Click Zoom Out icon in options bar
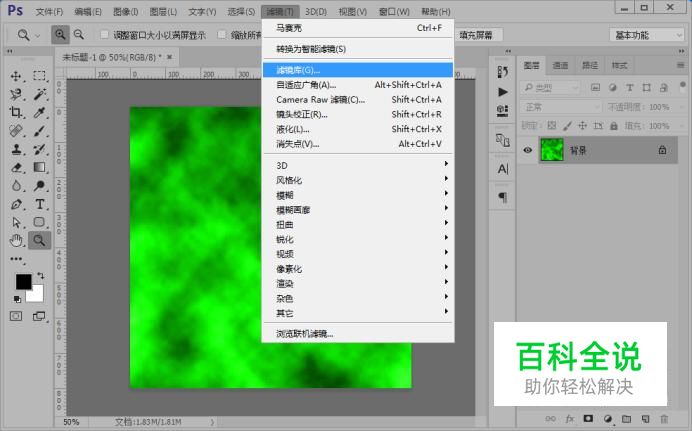The image size is (692, 431). click(x=79, y=34)
